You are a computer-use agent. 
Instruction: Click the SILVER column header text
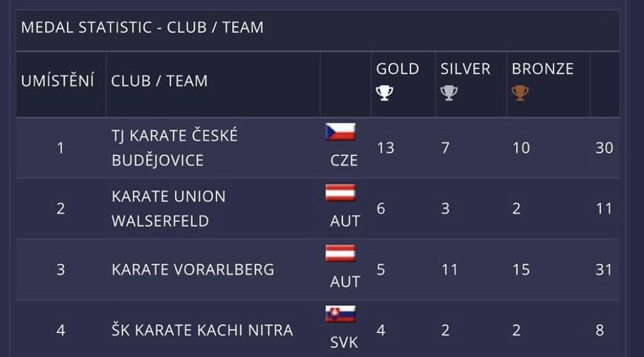point(465,69)
